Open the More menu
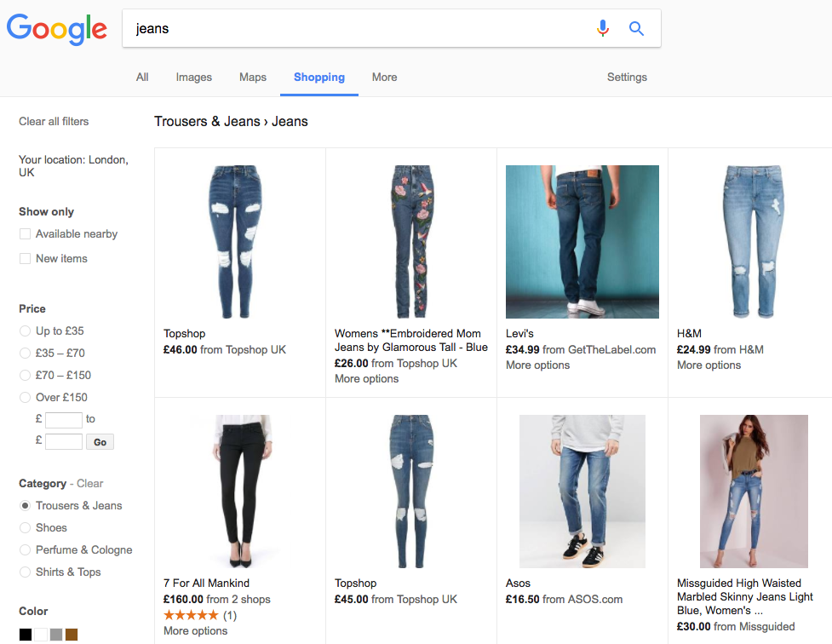The width and height of the screenshot is (832, 644). [384, 77]
